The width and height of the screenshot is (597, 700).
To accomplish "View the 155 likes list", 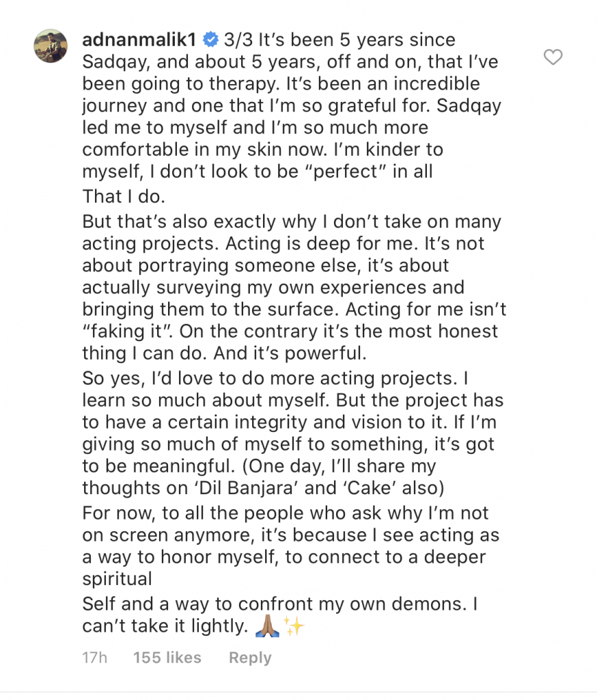I will pyautogui.click(x=167, y=658).
